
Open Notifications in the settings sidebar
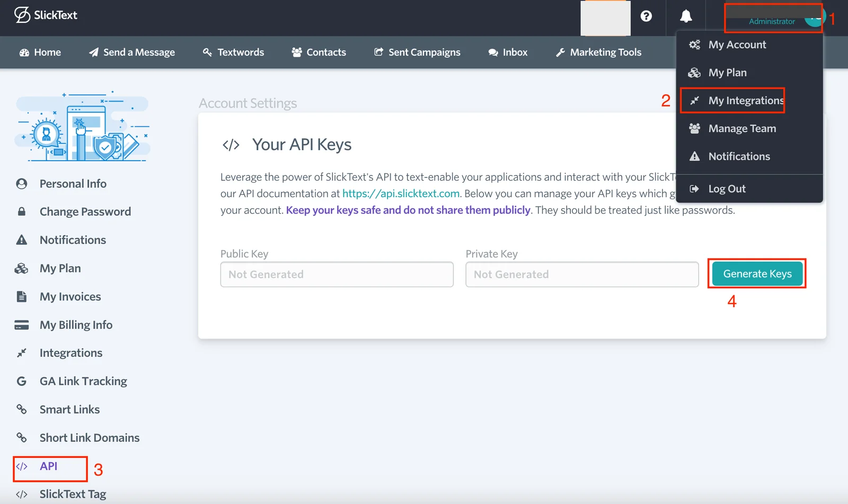point(73,240)
